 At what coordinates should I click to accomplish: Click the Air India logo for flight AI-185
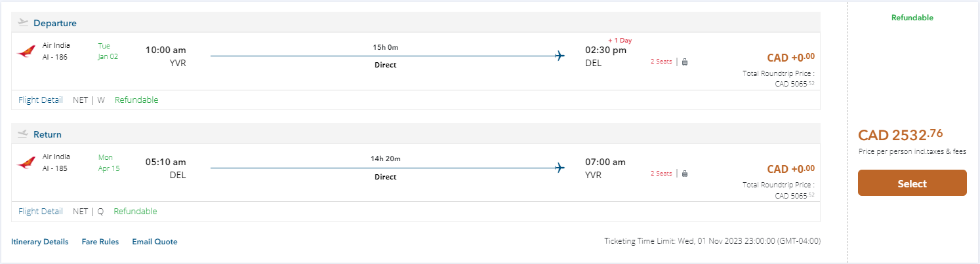coord(26,162)
